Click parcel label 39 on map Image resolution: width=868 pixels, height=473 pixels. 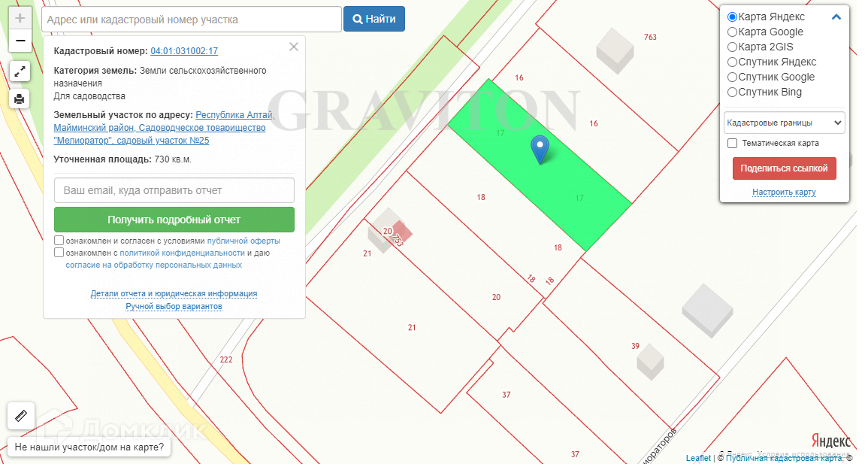(x=636, y=346)
